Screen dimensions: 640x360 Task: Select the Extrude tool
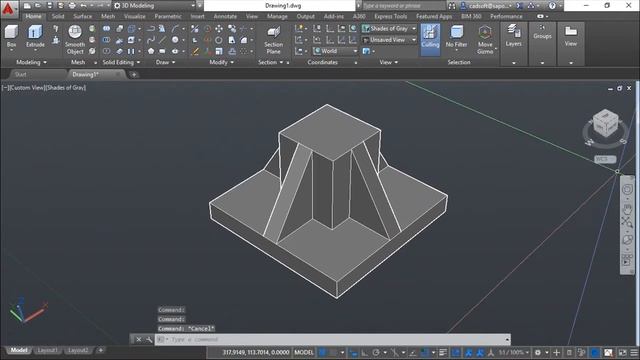coord(35,37)
